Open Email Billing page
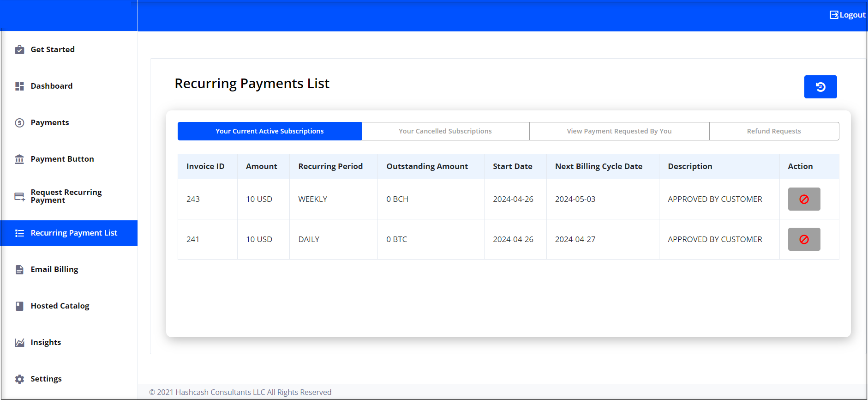The image size is (868, 400). pos(69,269)
